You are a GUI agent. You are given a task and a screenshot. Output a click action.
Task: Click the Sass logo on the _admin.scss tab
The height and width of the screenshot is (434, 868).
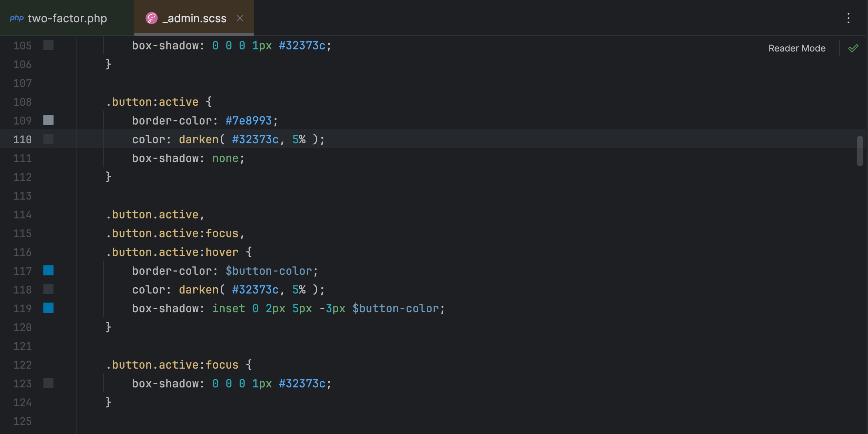[151, 18]
